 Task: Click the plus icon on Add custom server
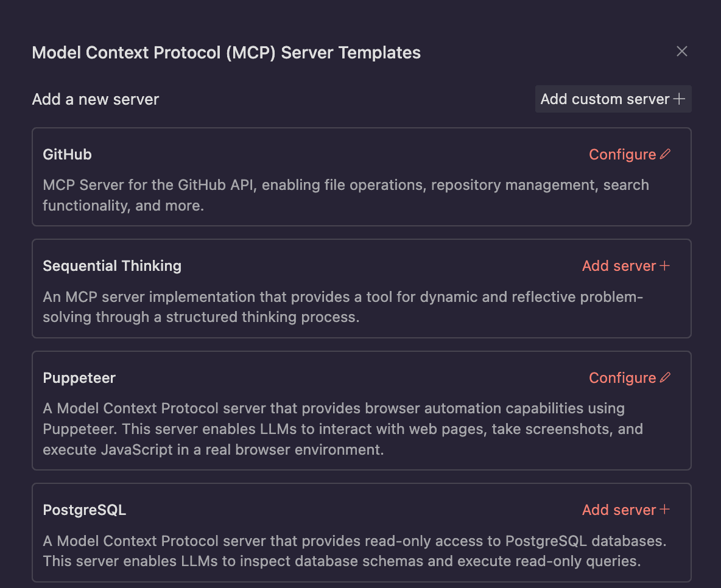(679, 99)
